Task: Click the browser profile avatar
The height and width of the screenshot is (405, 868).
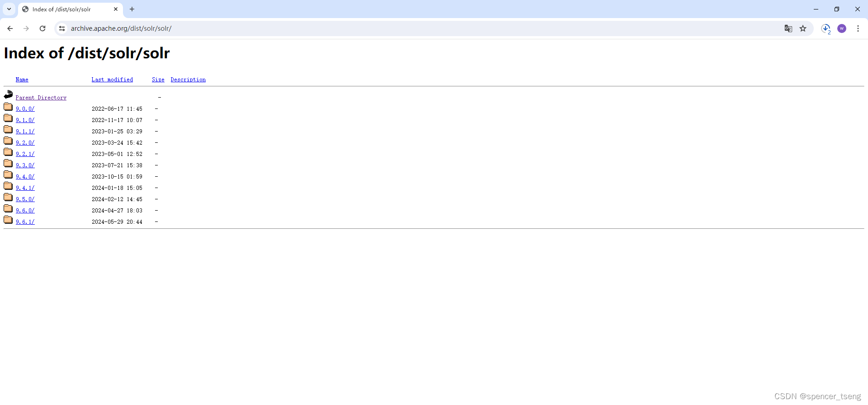Action: (842, 28)
